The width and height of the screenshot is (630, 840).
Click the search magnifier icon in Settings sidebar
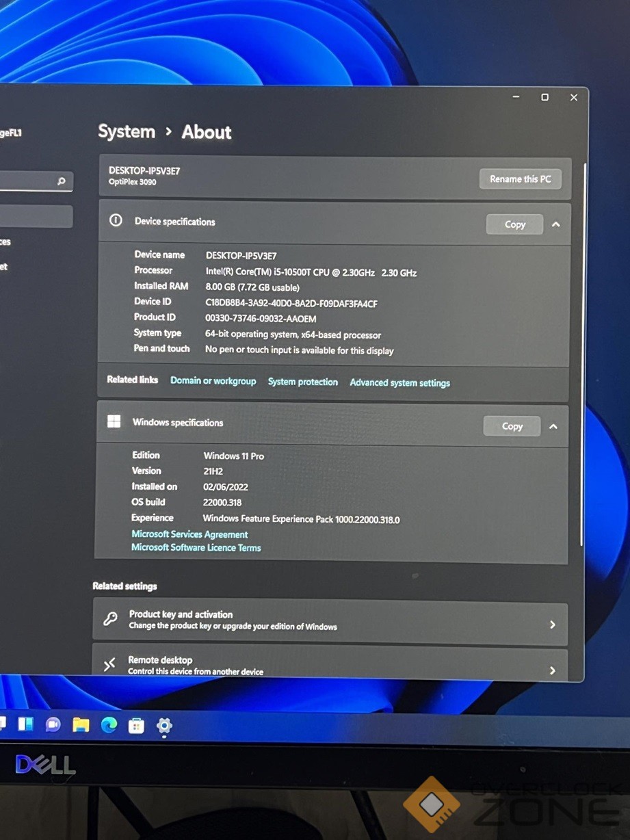(62, 181)
